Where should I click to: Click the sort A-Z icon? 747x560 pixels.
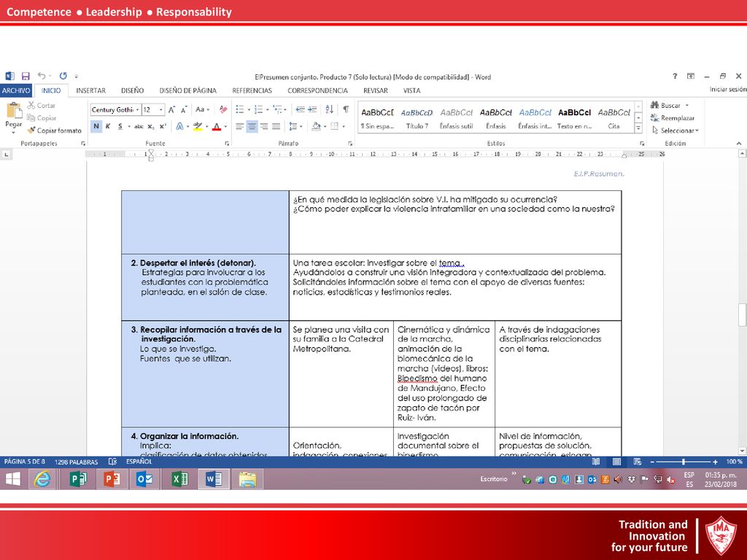[329, 109]
